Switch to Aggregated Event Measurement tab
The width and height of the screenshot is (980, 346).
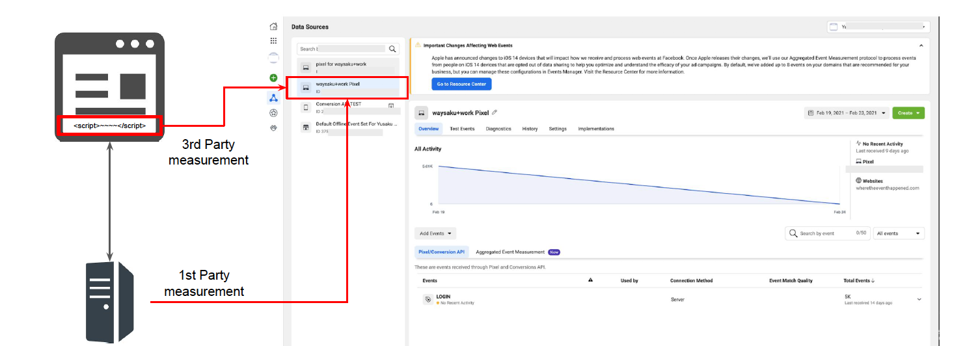coord(510,252)
